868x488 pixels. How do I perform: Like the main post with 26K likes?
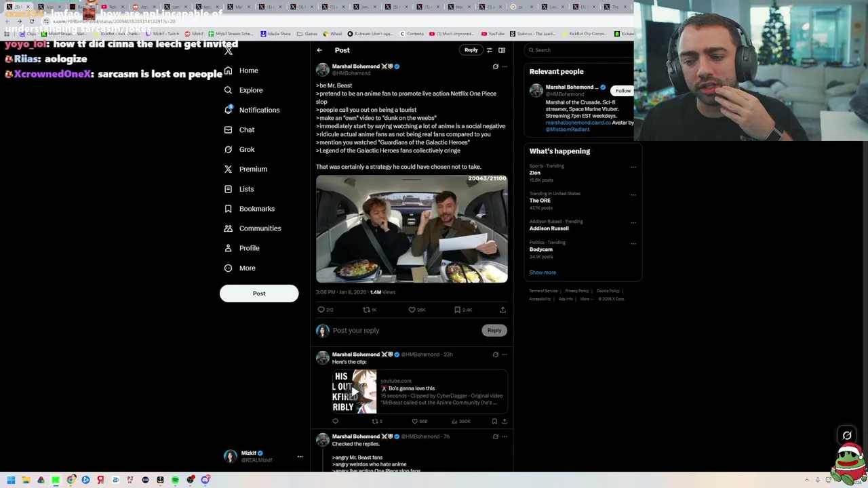click(x=416, y=310)
